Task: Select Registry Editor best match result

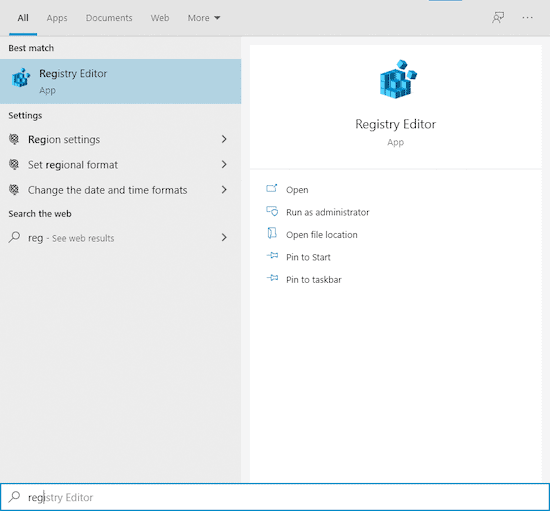Action: coord(120,81)
